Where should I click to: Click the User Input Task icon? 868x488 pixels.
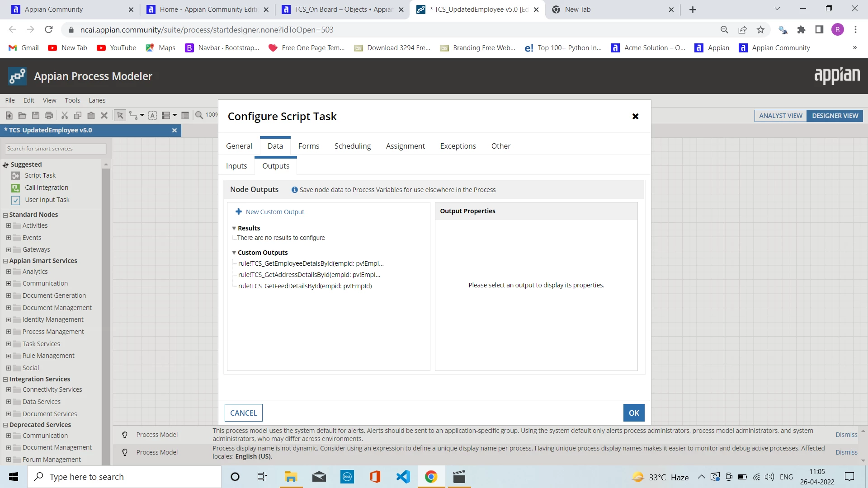pyautogui.click(x=16, y=200)
